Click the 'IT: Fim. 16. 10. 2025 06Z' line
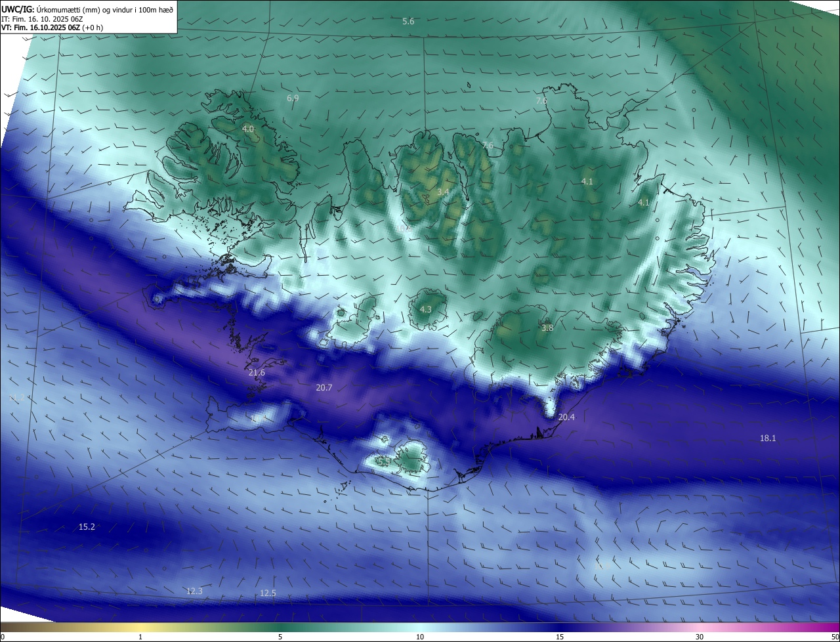Screen dimensions: 840x642 point(43,19)
